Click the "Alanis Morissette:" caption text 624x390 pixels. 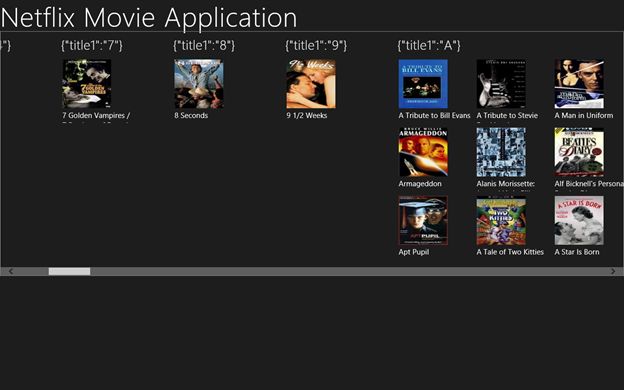tap(506, 184)
